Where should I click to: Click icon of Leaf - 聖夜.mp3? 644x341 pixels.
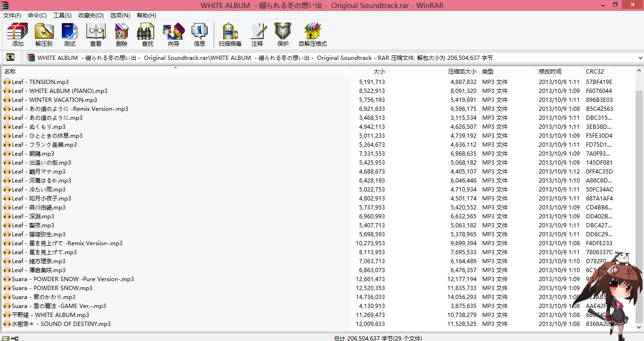7,225
